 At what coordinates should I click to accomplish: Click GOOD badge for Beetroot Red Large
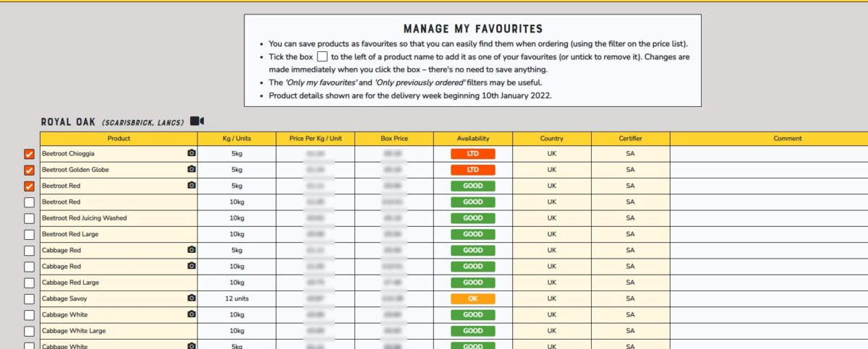tap(473, 234)
